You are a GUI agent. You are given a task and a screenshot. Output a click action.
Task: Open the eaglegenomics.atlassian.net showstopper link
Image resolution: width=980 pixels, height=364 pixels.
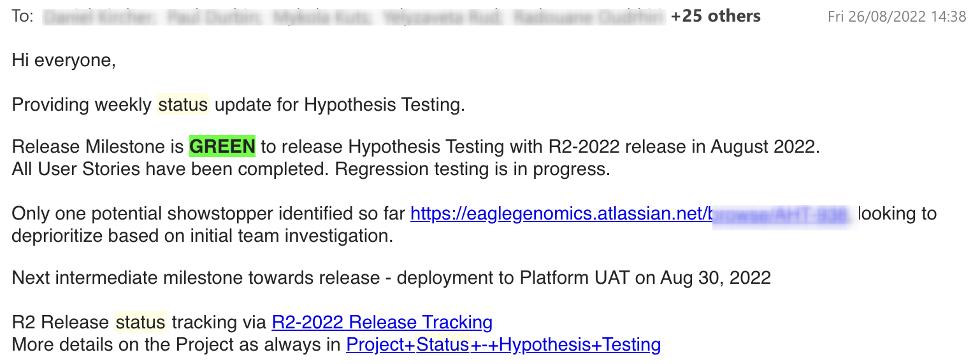point(630,214)
